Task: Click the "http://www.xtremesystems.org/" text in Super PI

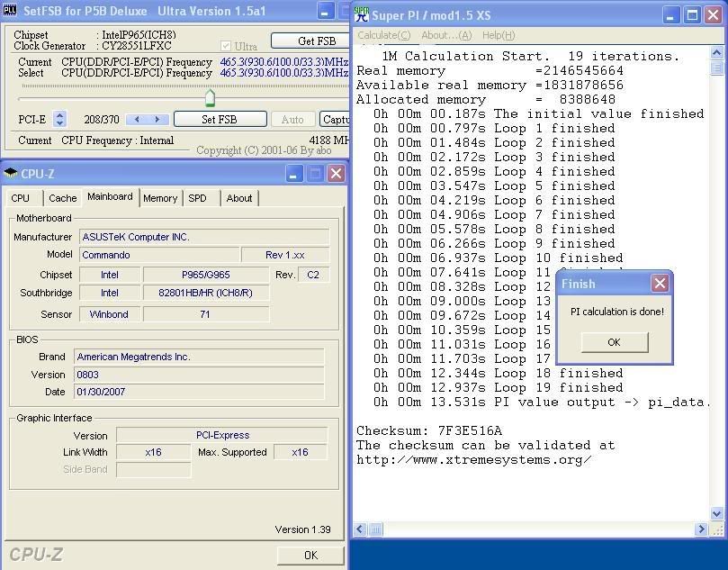Action: (473, 459)
